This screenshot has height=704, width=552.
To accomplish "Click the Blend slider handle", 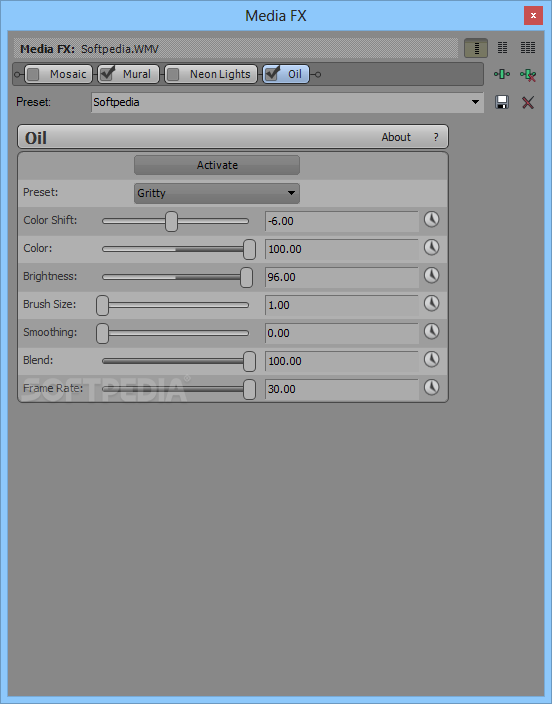I will point(249,361).
